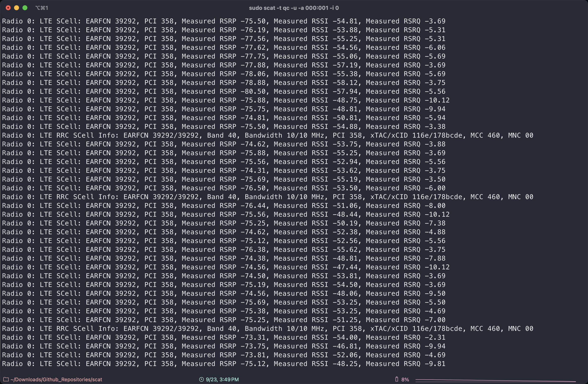Close the terminal window with the red button

tap(8, 8)
